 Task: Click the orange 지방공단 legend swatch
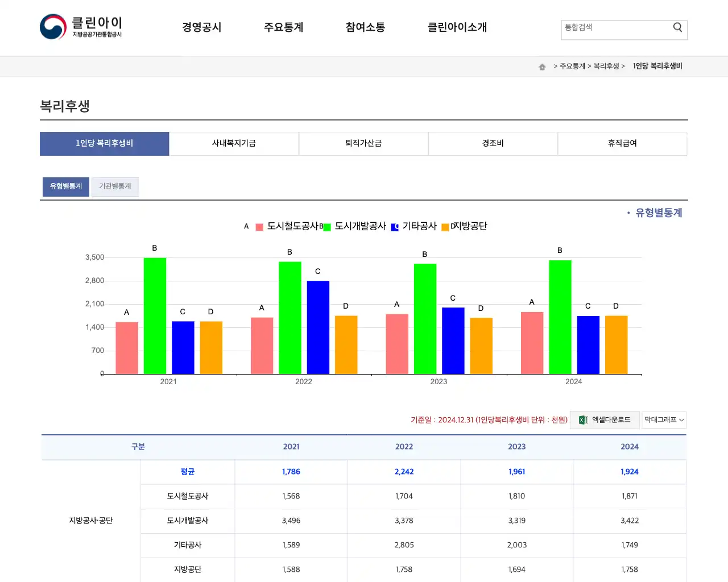(x=445, y=226)
